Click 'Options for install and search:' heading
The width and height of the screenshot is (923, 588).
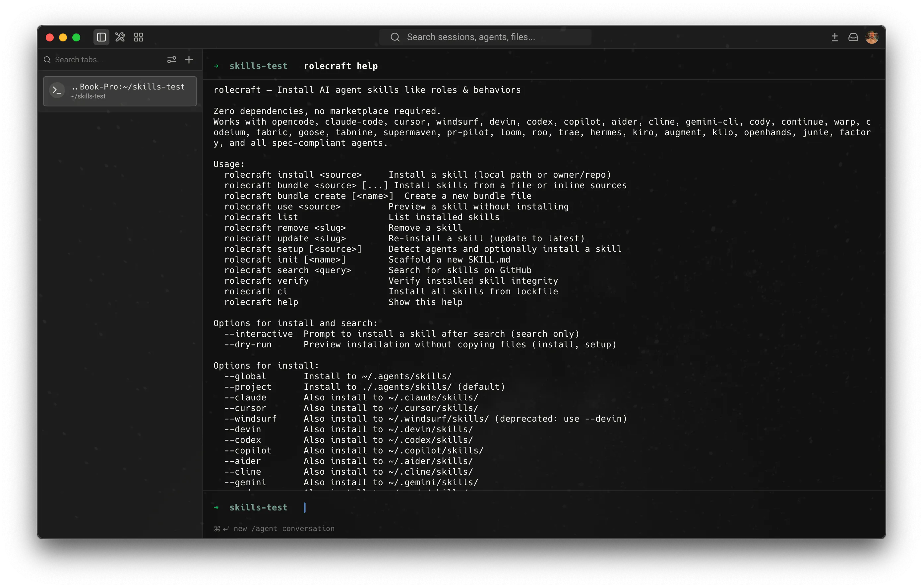[295, 323]
